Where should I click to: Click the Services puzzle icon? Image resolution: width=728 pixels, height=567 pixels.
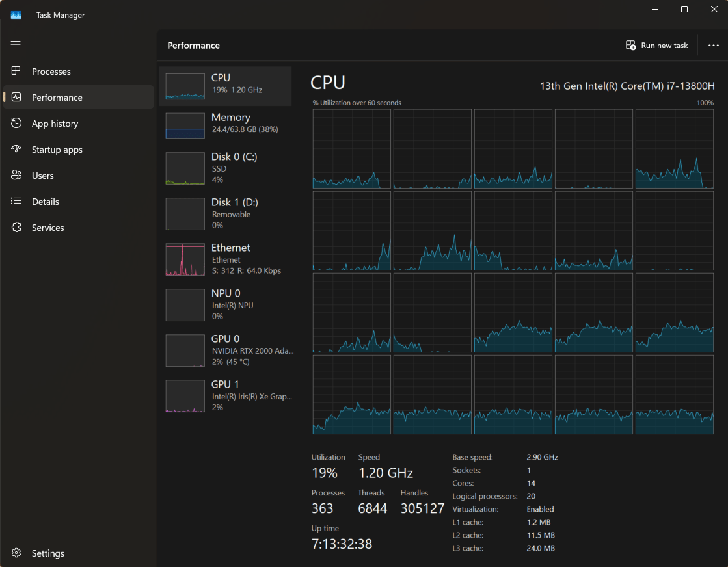pyautogui.click(x=16, y=227)
